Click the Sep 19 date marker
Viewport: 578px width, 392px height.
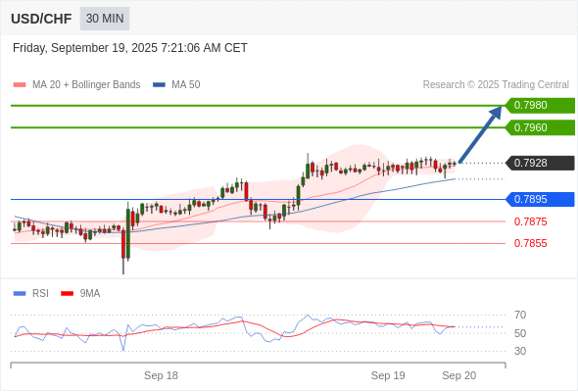(388, 375)
